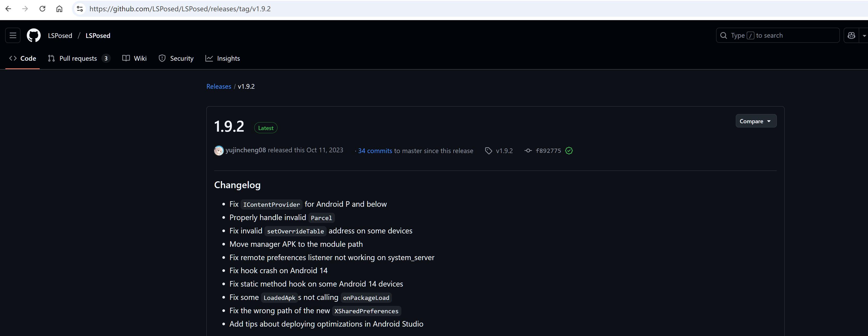Viewport: 868px width, 336px height.
Task: Open commit f892775 link
Action: click(x=548, y=151)
